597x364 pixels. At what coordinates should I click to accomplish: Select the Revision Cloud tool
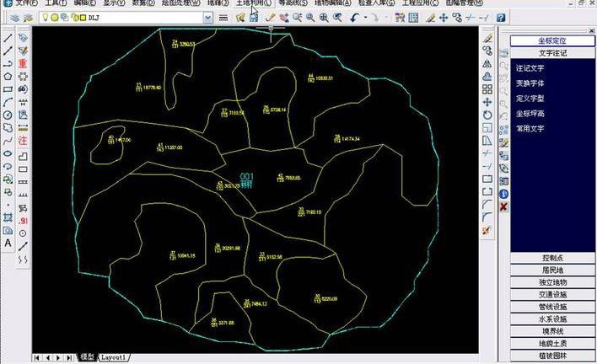pos(8,128)
